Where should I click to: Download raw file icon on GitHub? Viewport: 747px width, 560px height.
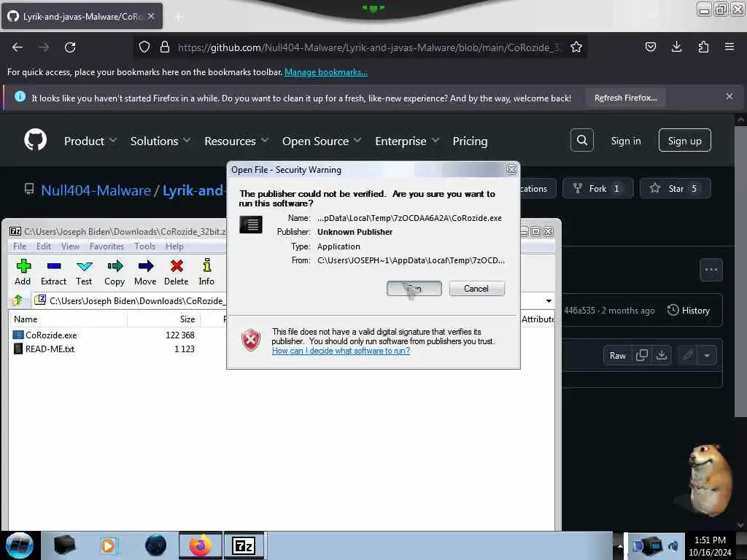tap(661, 355)
